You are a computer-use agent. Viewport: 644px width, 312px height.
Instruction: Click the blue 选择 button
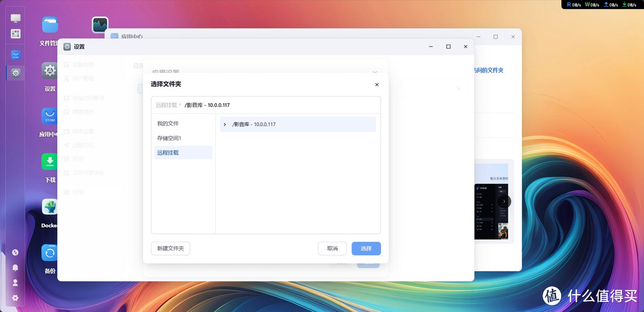366,248
